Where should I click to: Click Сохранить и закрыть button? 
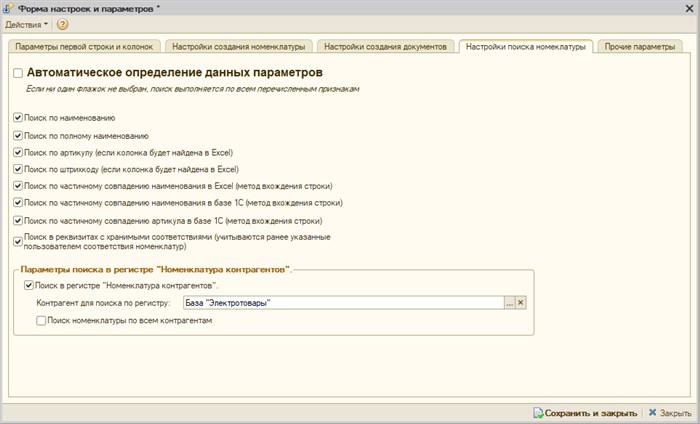pyautogui.click(x=586, y=413)
